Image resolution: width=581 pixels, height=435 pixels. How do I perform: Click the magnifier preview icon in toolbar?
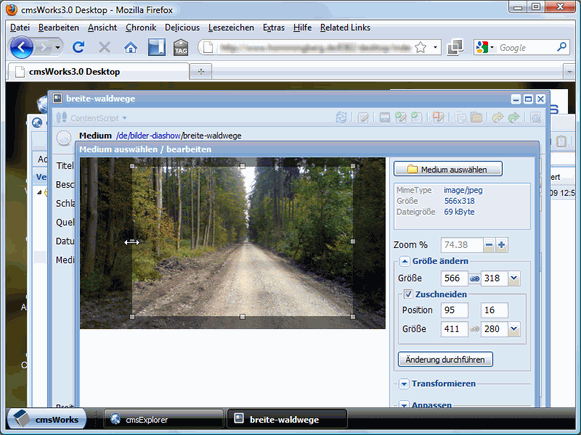coord(535,118)
